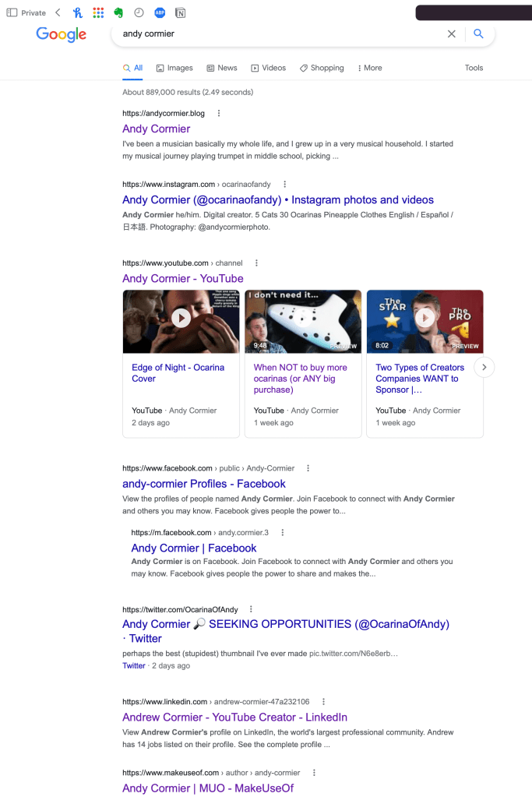Open options menu for andycormier.blog result
Viewport: 532px width, 797px height.
coord(219,113)
